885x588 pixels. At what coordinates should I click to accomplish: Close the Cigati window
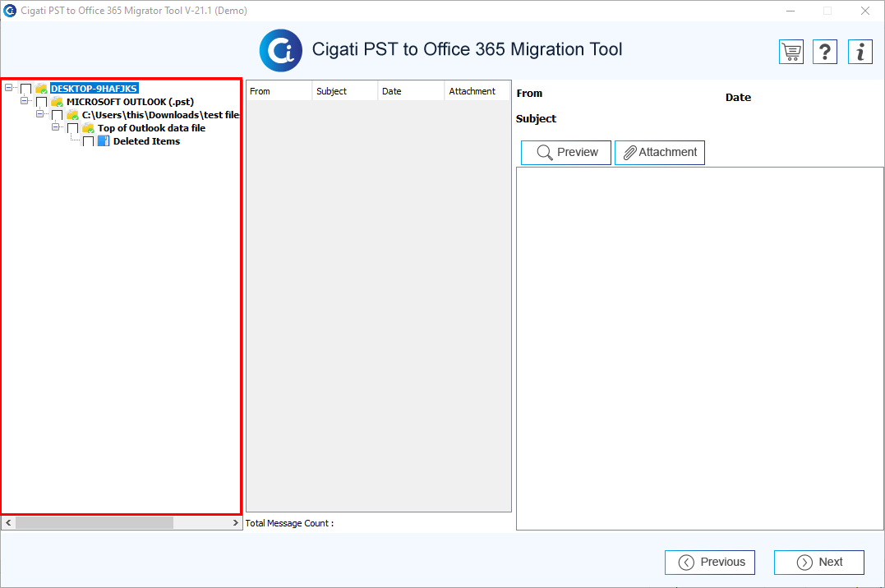click(x=865, y=11)
